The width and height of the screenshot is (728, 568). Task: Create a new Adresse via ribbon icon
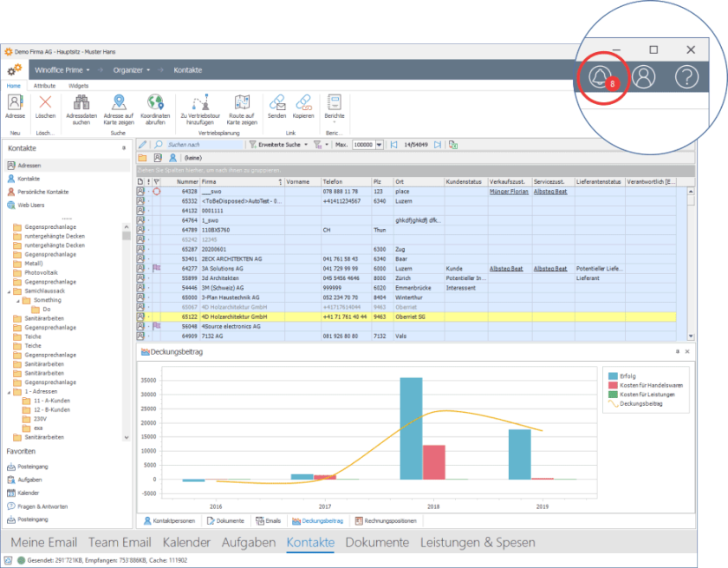tap(15, 102)
